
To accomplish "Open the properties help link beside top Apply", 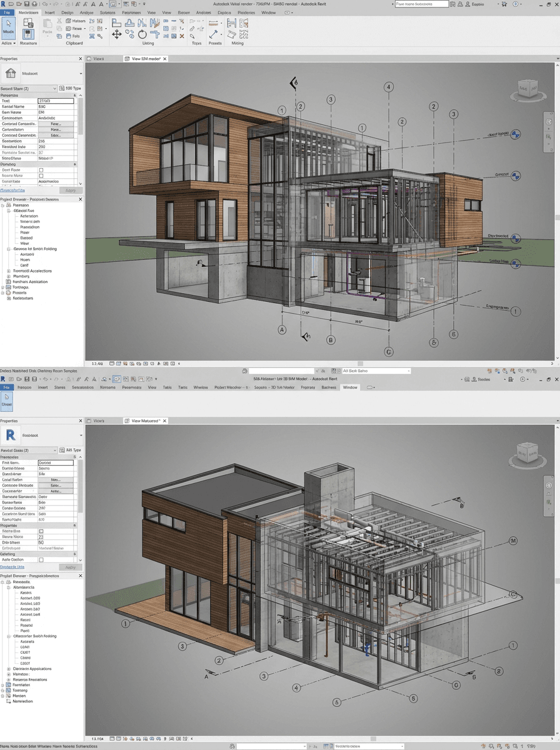I will pyautogui.click(x=13, y=190).
